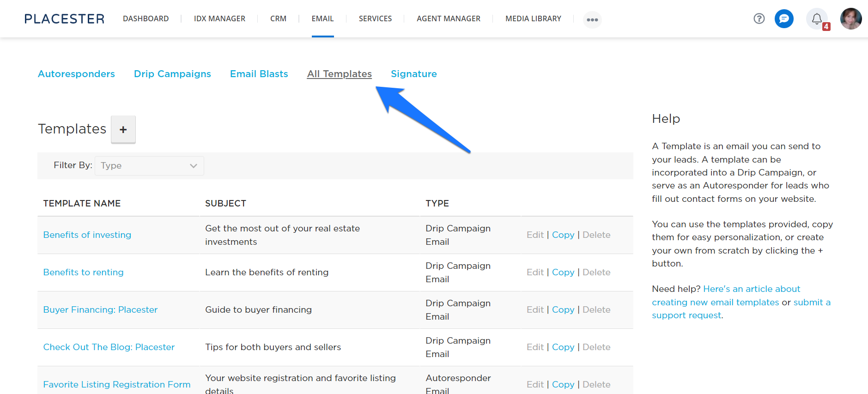Go to Dashboard in top navigation

(146, 18)
